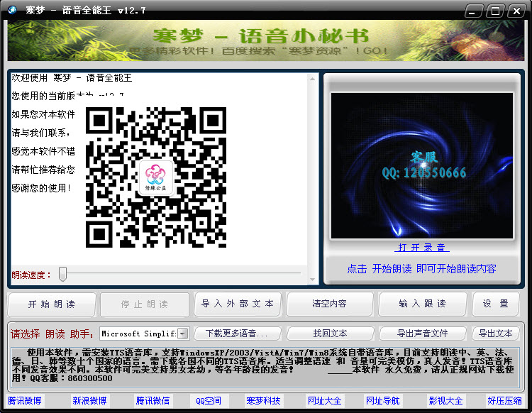Click the 寒梦 语音小秘书 banner
The image size is (532, 413).
click(x=266, y=40)
